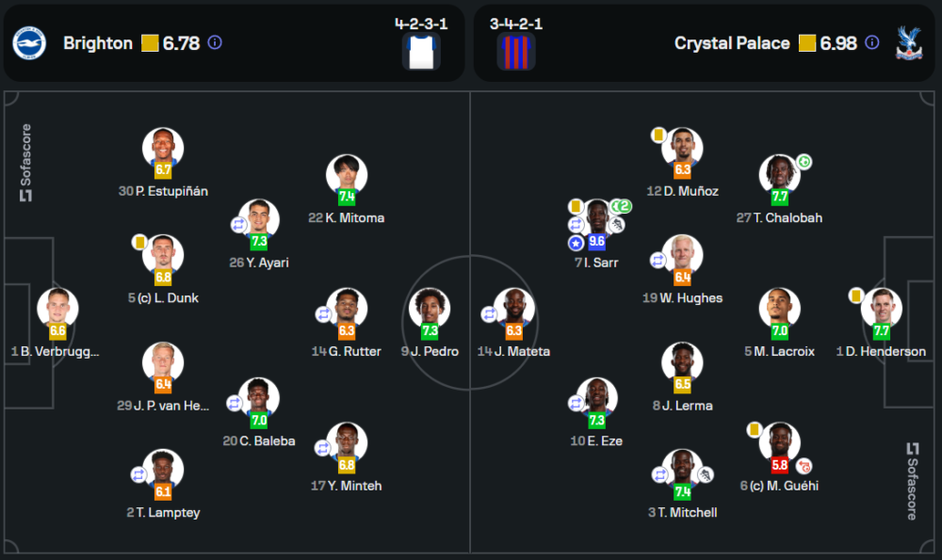The height and width of the screenshot is (560, 942).
Task: Click Brighton white kit shirt icon
Action: pyautogui.click(x=421, y=53)
